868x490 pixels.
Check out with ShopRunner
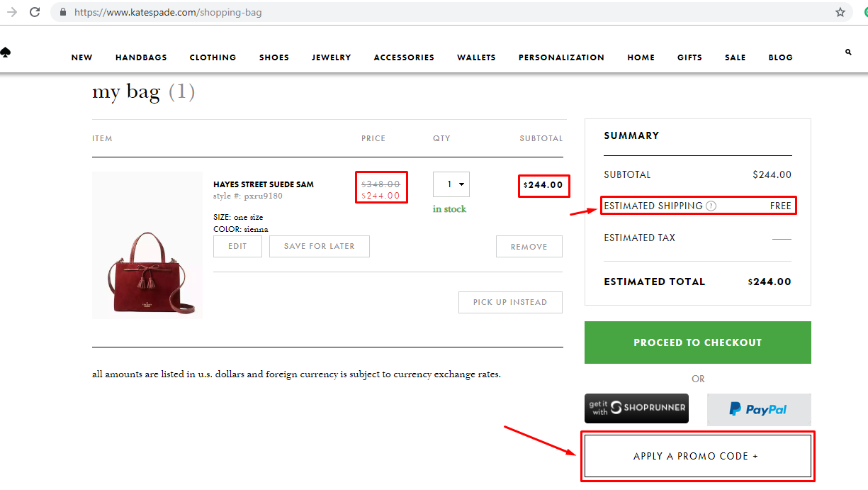tap(636, 408)
